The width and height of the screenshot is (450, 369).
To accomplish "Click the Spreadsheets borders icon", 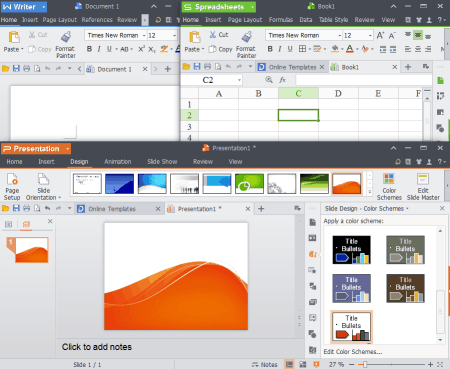I will 302,49.
